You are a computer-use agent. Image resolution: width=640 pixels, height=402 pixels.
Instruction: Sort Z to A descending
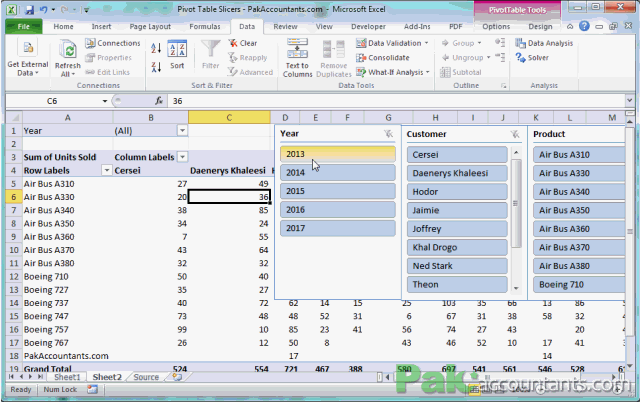[x=156, y=67]
